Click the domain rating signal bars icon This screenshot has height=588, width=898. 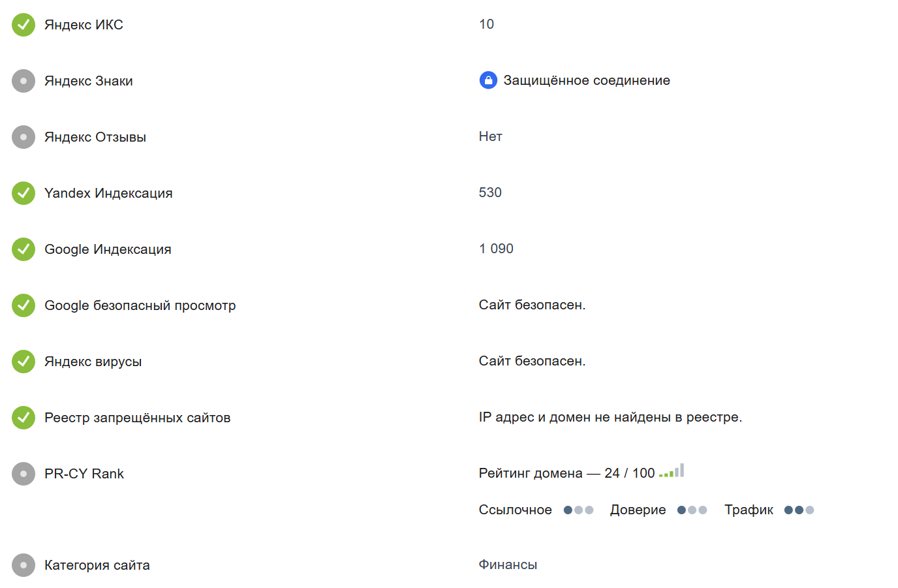[672, 471]
